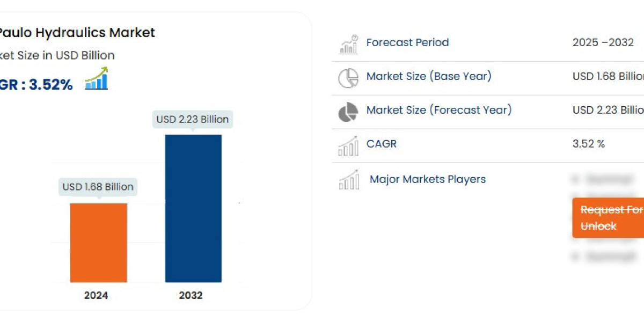The image size is (644, 322).
Task: Click the Market Size Base Year pie icon
Action: coord(348,78)
